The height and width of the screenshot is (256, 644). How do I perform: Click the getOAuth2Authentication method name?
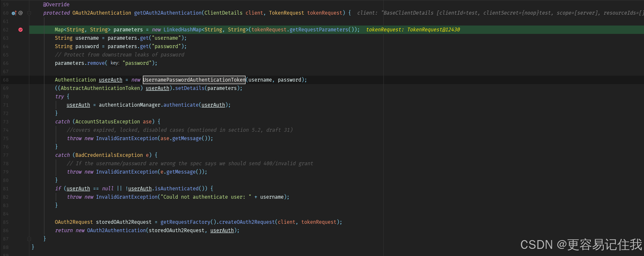(168, 13)
